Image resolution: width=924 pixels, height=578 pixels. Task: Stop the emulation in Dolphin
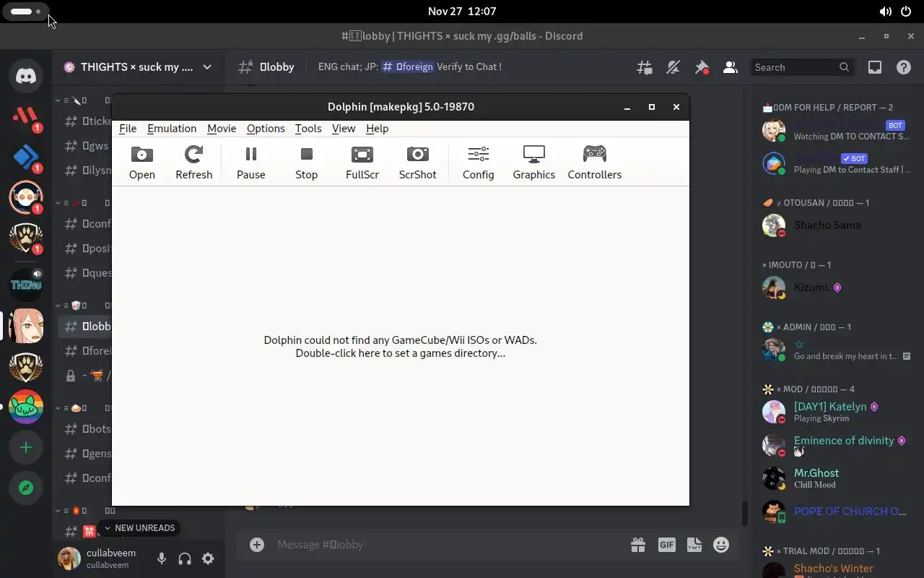(307, 163)
